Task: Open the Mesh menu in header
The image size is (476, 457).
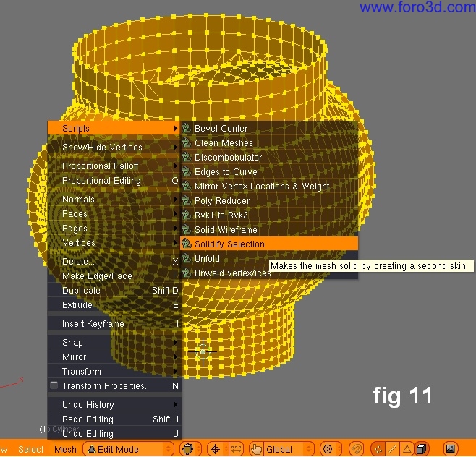Action: point(65,450)
